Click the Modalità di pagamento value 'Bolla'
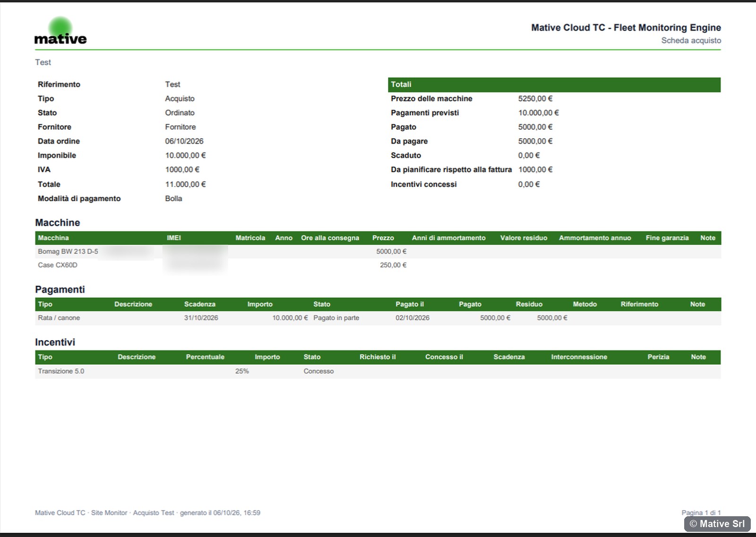The image size is (756, 537). click(x=173, y=199)
